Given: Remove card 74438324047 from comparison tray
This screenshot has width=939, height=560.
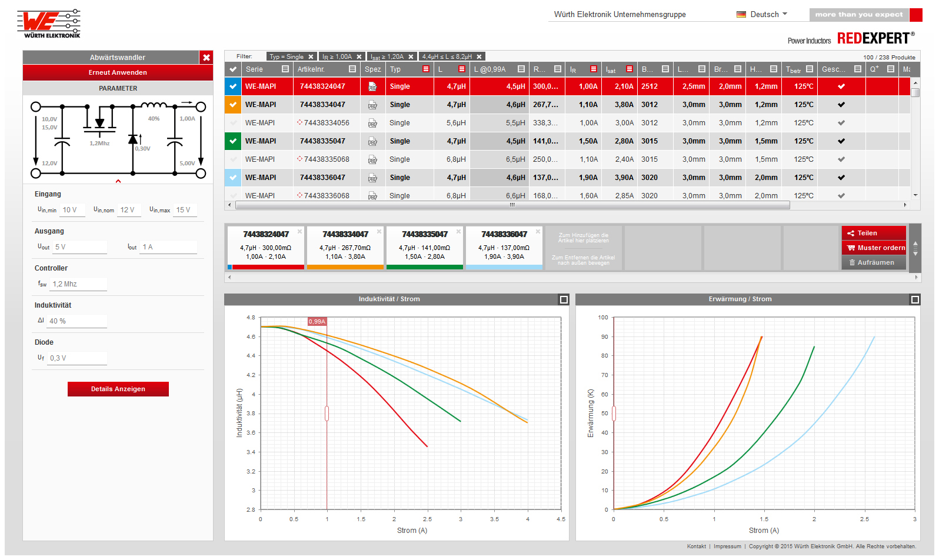Looking at the screenshot, I should (x=299, y=231).
